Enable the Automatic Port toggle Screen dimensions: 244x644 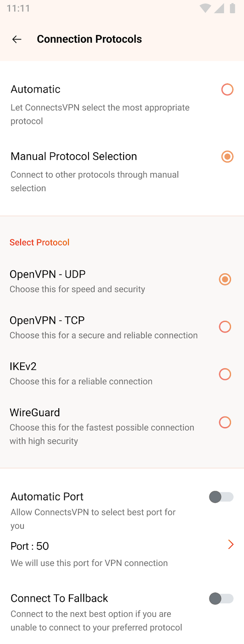tap(221, 497)
